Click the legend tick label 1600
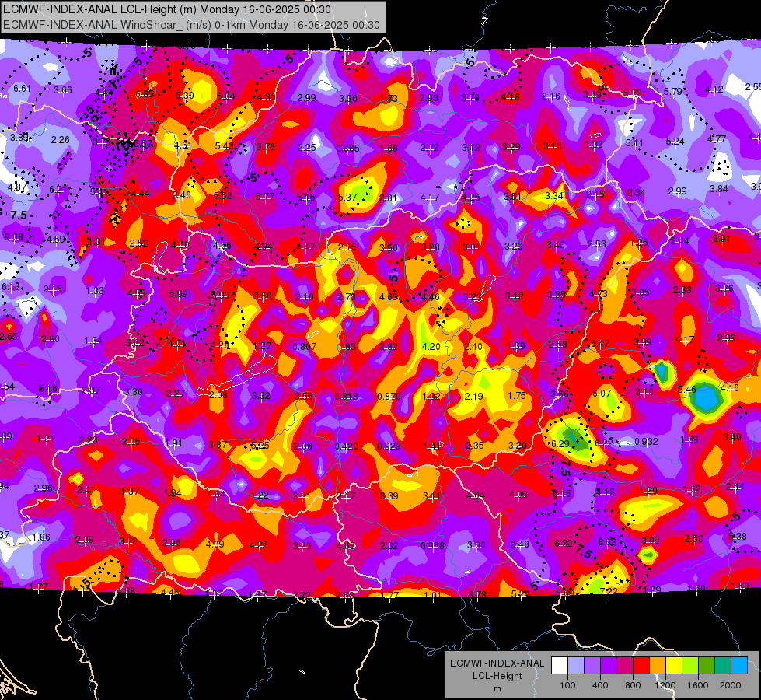Image resolution: width=761 pixels, height=700 pixels. (x=698, y=685)
